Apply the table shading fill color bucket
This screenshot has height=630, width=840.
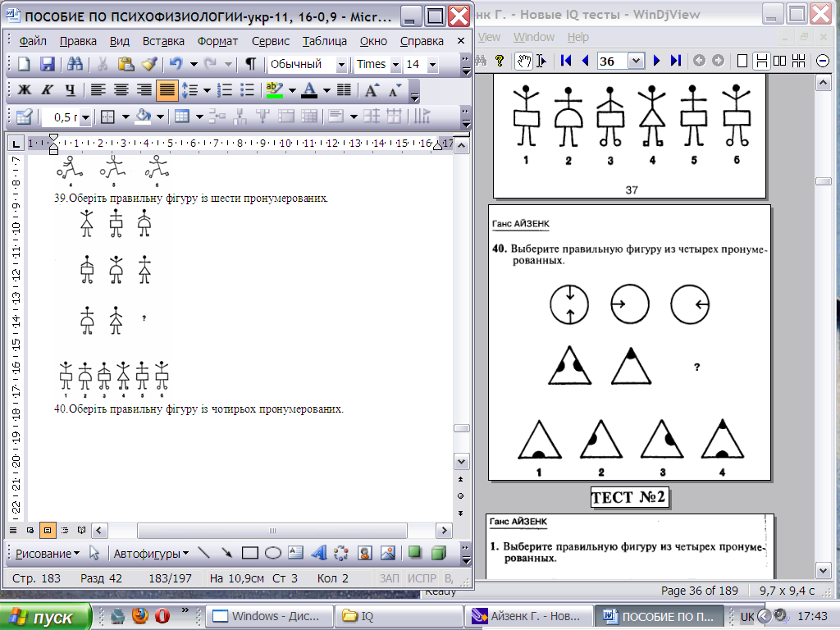(x=143, y=116)
